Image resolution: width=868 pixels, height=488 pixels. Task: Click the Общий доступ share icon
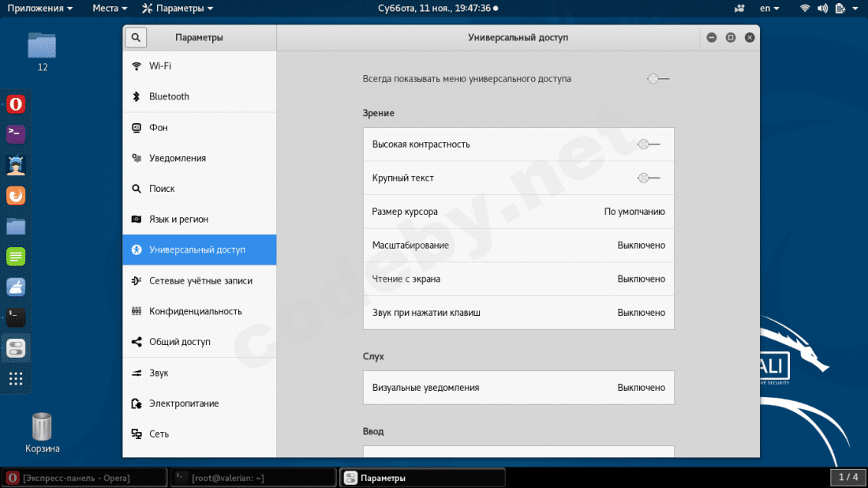click(137, 342)
